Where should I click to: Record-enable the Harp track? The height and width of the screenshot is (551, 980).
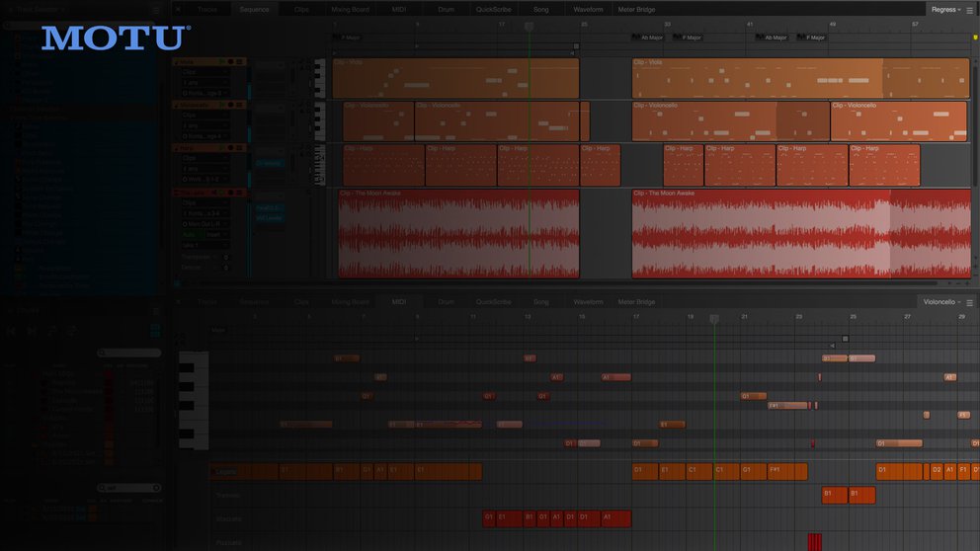pyautogui.click(x=231, y=147)
